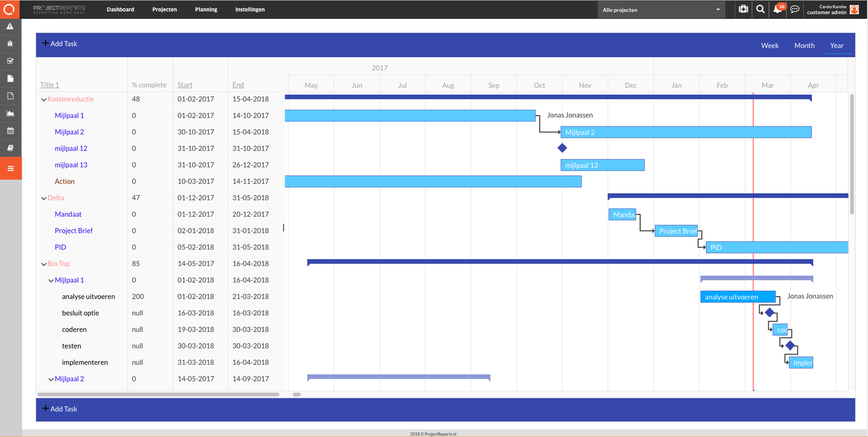This screenshot has height=437, width=868.
Task: Open the solid document sidebar icon
Action: 10,78
